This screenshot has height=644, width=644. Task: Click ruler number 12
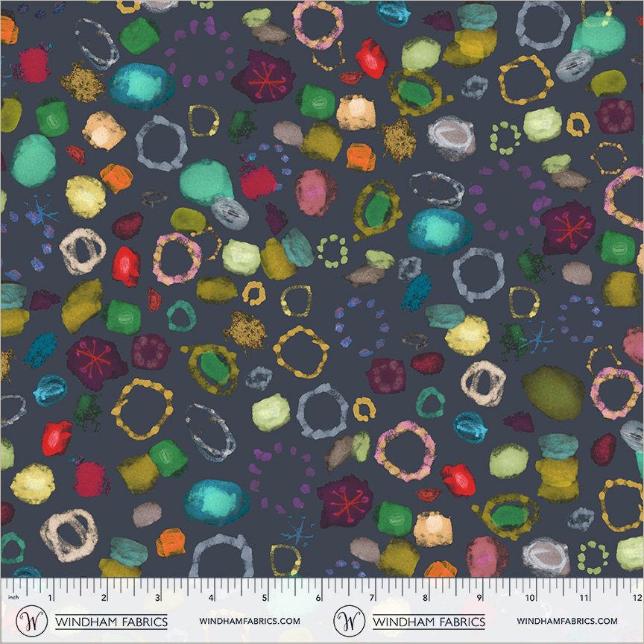tap(637, 598)
